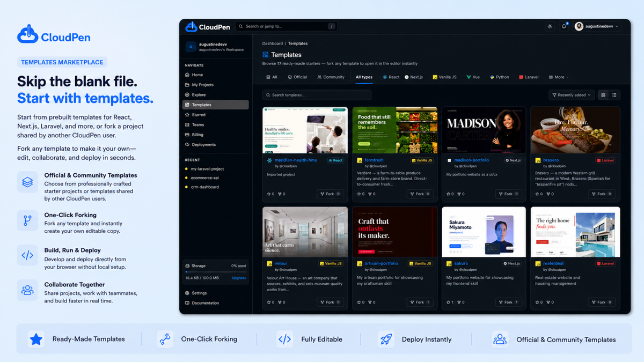The image size is (644, 362).
Task: Star the velour template
Action: pos(270,302)
